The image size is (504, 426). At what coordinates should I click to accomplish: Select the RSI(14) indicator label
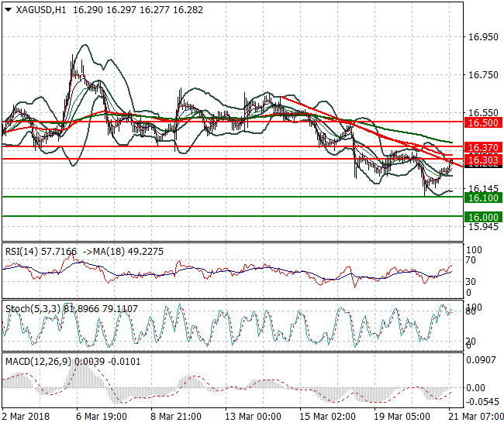pyautogui.click(x=22, y=252)
